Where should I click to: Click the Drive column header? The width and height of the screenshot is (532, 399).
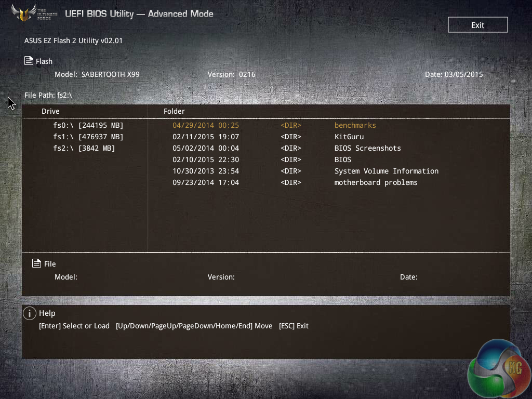tap(50, 111)
